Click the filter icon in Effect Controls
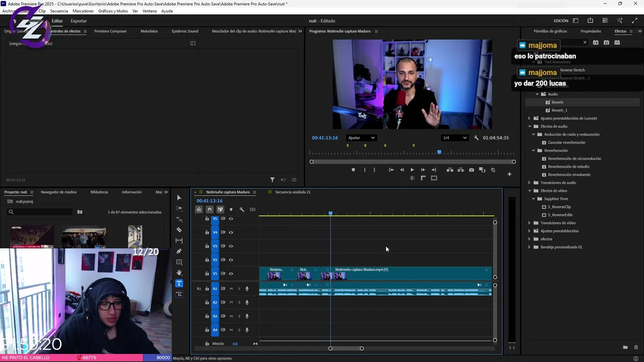 pos(272,180)
